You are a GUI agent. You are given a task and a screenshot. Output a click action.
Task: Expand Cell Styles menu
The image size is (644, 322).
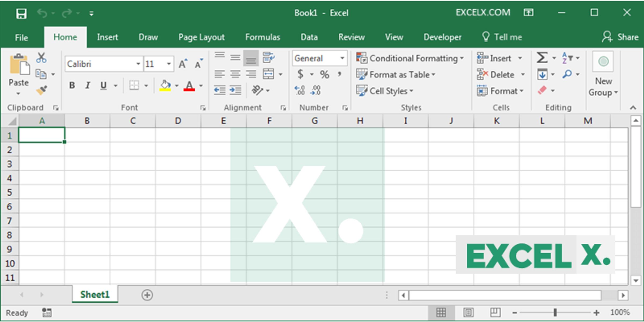(x=385, y=91)
